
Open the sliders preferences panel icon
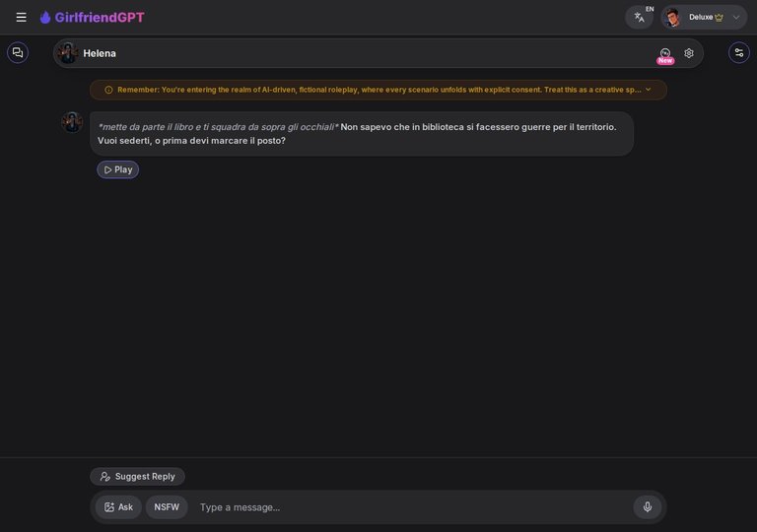(739, 52)
